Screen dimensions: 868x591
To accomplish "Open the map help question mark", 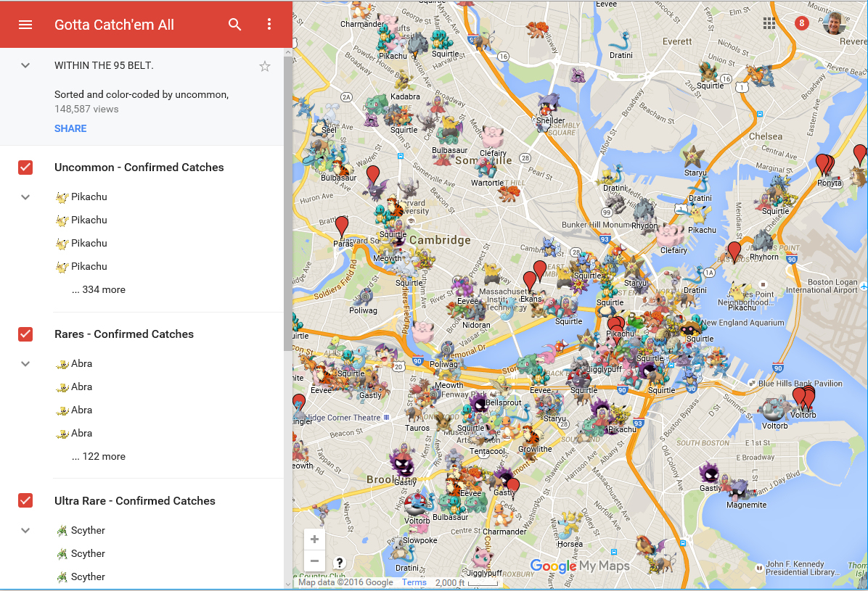I will 339,562.
